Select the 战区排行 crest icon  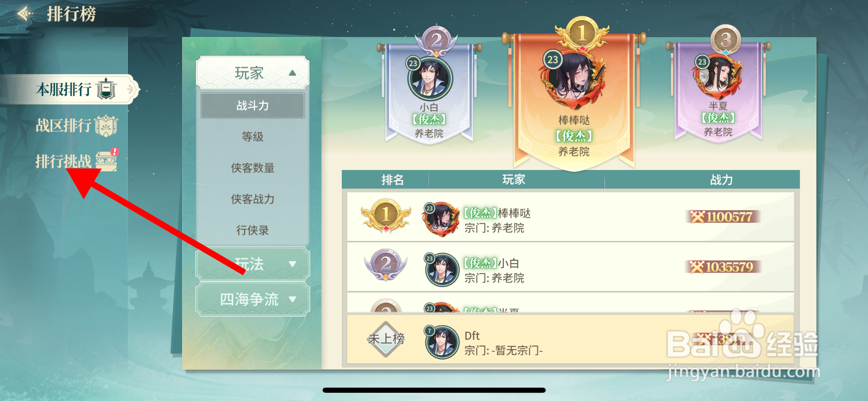(106, 125)
